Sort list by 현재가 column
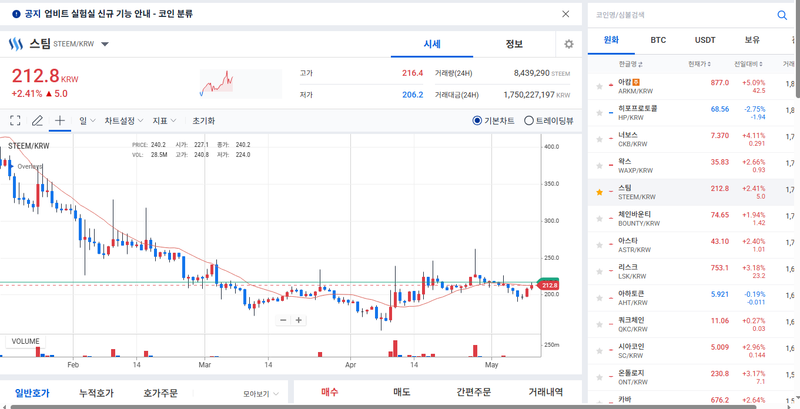800x409 pixels. 699,64
